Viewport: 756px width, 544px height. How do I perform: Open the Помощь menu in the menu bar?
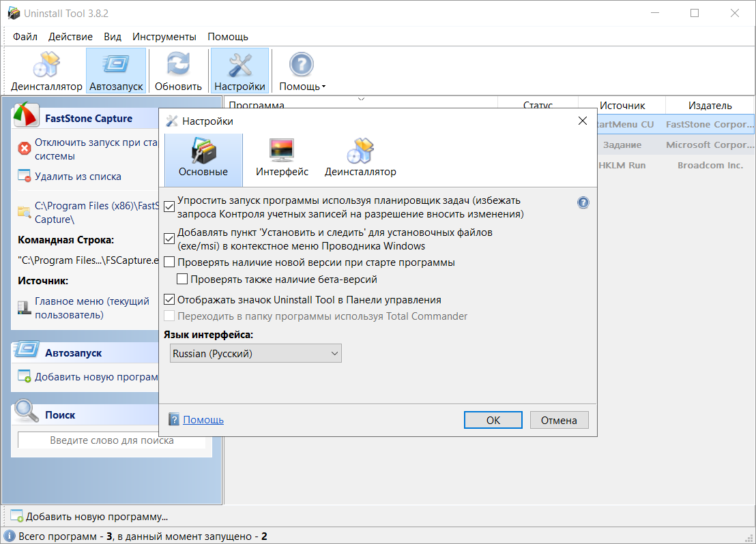tap(228, 37)
